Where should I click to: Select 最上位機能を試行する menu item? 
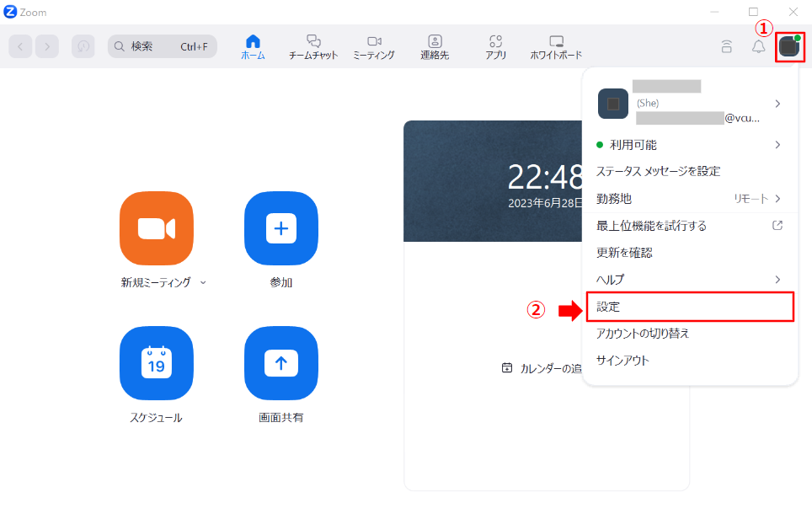click(690, 226)
